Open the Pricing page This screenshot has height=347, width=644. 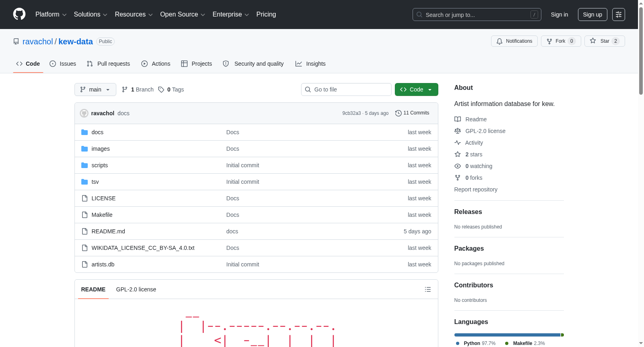pos(266,15)
